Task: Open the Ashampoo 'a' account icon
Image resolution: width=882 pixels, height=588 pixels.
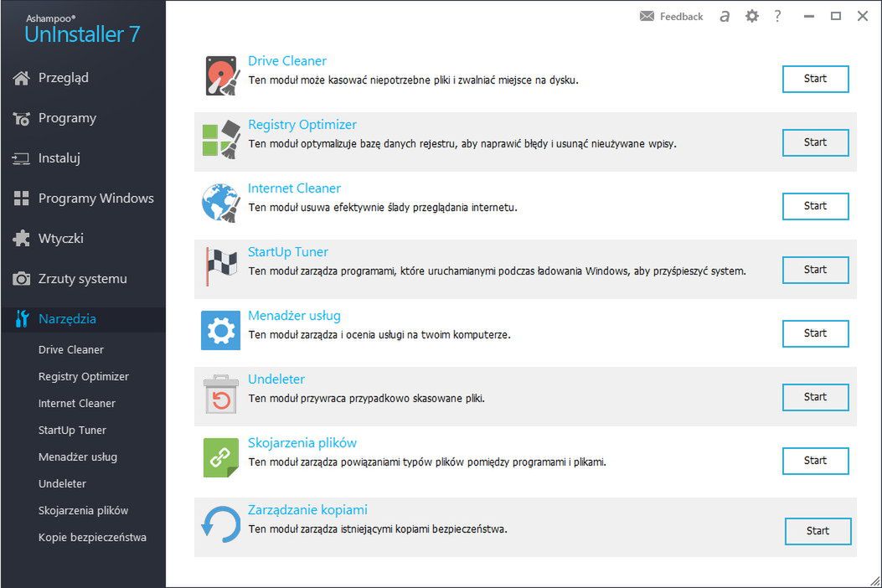Action: (x=725, y=16)
